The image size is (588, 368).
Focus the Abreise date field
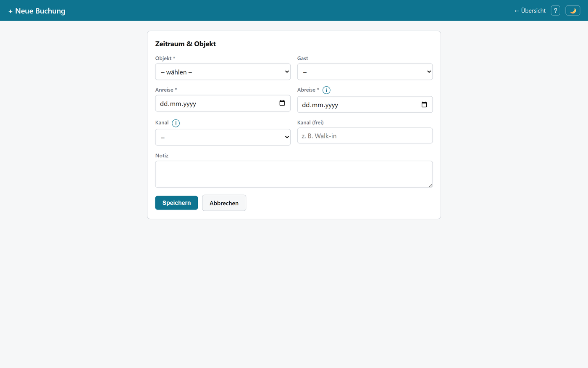365,105
